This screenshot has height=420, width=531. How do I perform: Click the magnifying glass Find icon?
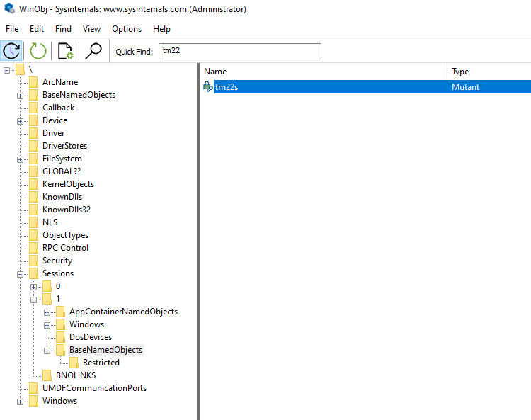click(93, 51)
